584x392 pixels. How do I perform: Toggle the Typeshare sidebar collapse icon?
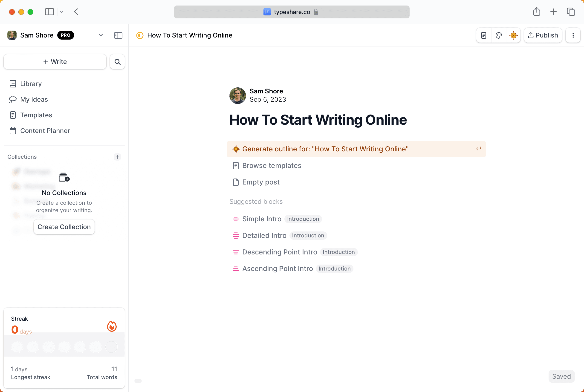click(118, 35)
